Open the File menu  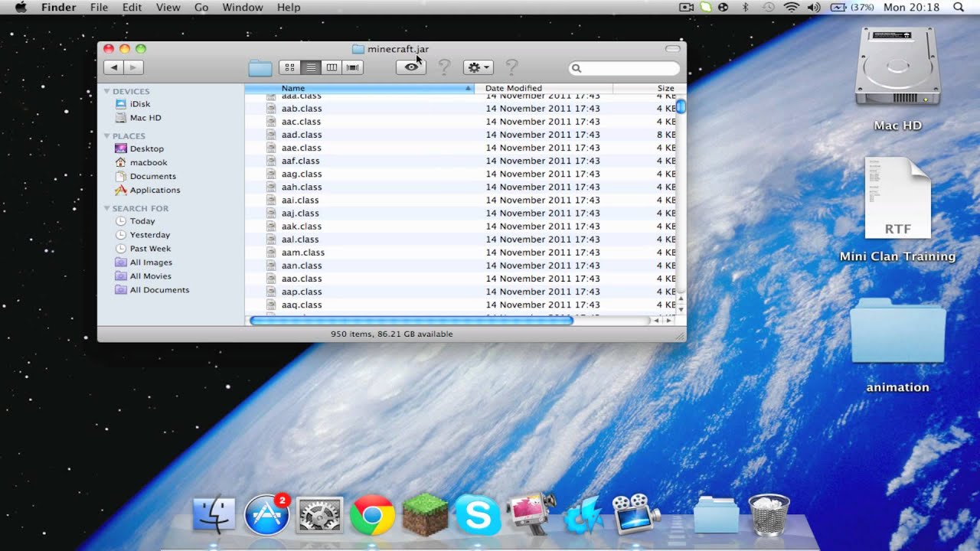pyautogui.click(x=99, y=7)
